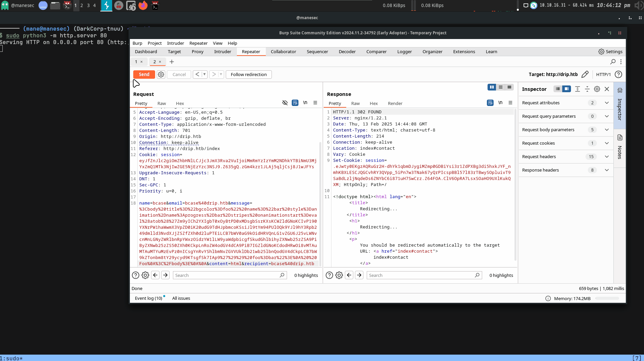Expand the Response headers section
Viewport: 644px width, 361px height.
click(x=607, y=170)
